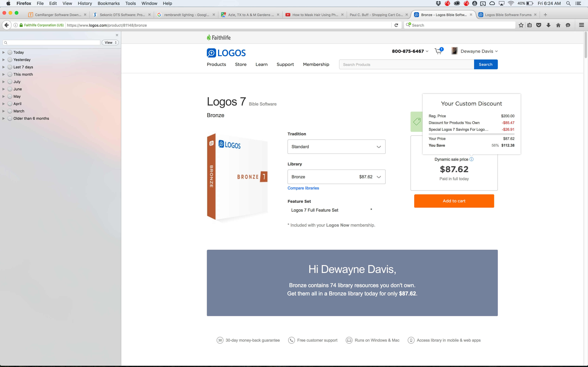Switch to Logos Bible Software Forums tab
Image resolution: width=588 pixels, height=367 pixels.
[x=508, y=15]
